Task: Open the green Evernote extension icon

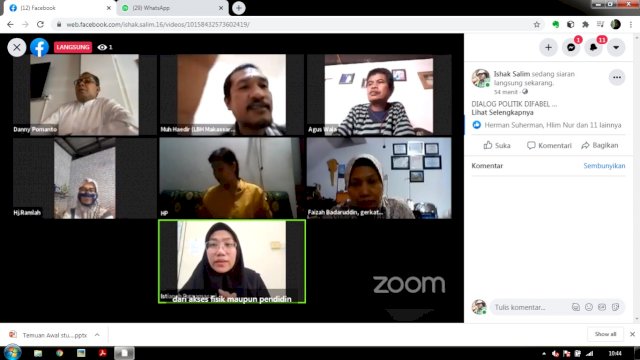Action: click(556, 24)
